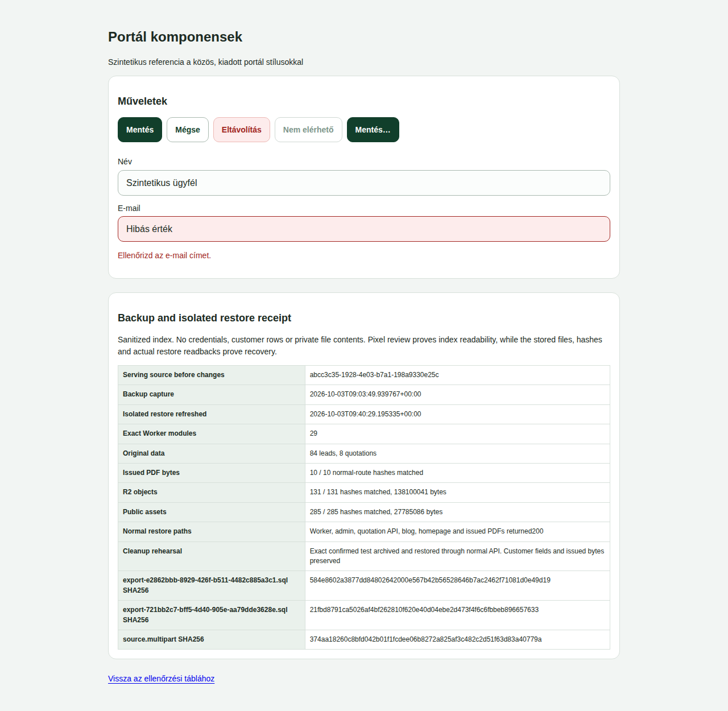728x711 pixels.
Task: Click the Exact Worker modules label
Action: click(160, 433)
